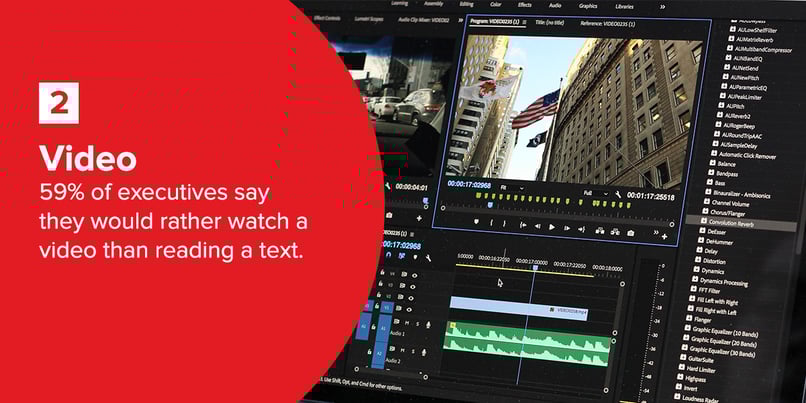
Task: Click the Step Forward one frame button
Action: (x=567, y=228)
